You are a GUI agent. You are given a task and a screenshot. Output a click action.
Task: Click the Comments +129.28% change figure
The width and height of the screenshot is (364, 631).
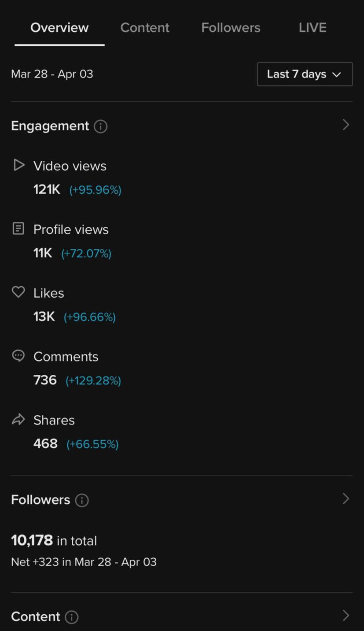[93, 380]
